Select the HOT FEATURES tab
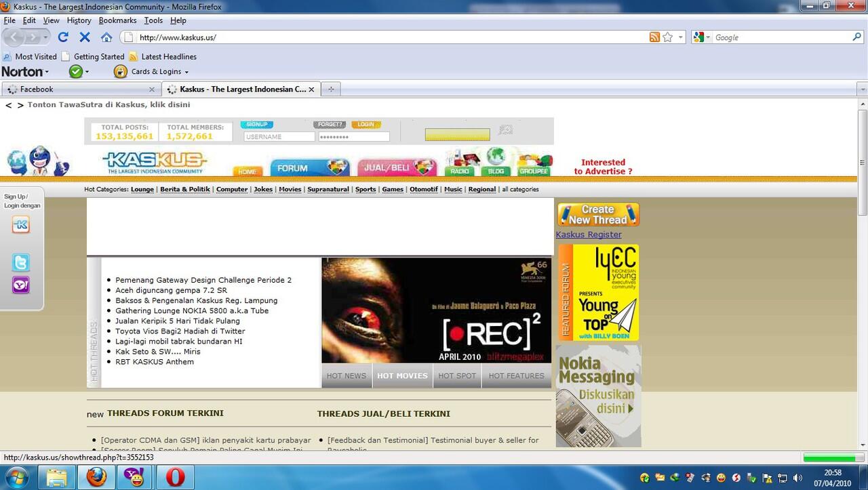 pyautogui.click(x=516, y=375)
